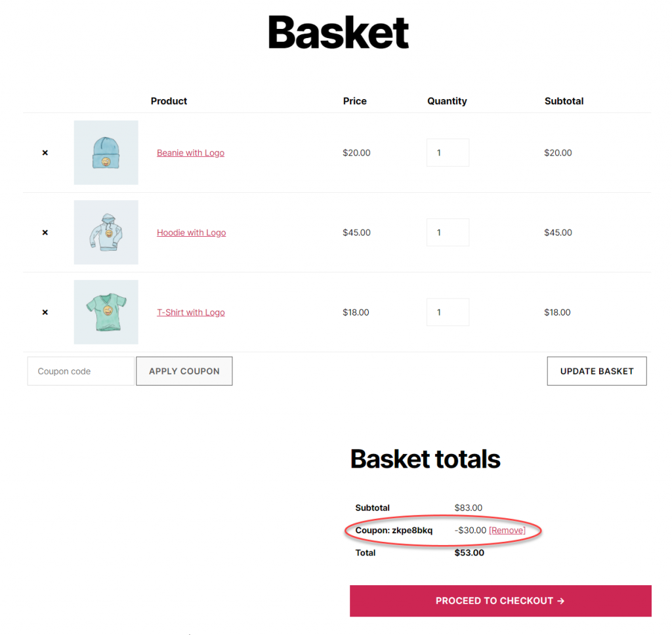Image resolution: width=672 pixels, height=635 pixels.
Task: Proceed to checkout
Action: pos(500,601)
